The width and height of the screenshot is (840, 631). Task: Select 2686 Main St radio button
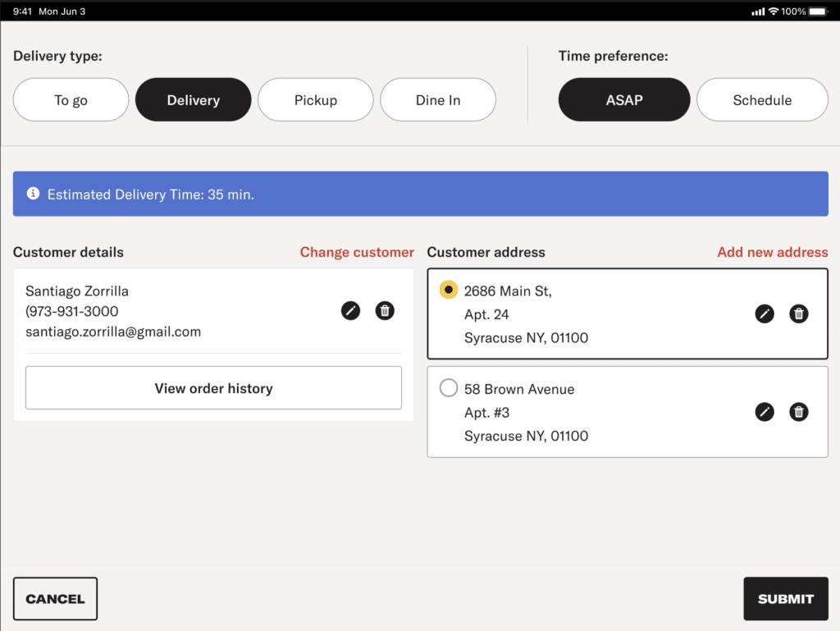pyautogui.click(x=449, y=290)
